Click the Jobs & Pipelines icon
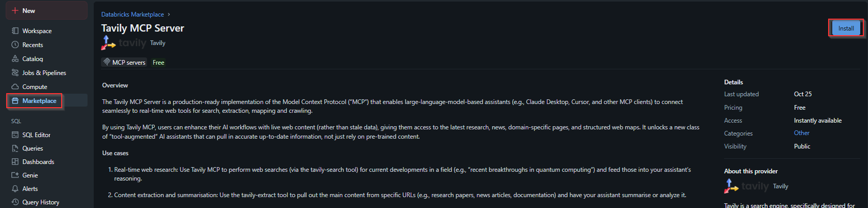 click(x=15, y=73)
